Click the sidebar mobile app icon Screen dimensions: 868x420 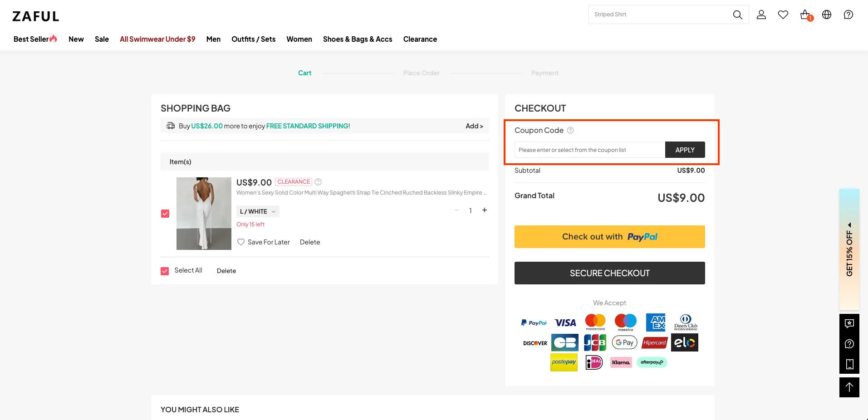849,364
